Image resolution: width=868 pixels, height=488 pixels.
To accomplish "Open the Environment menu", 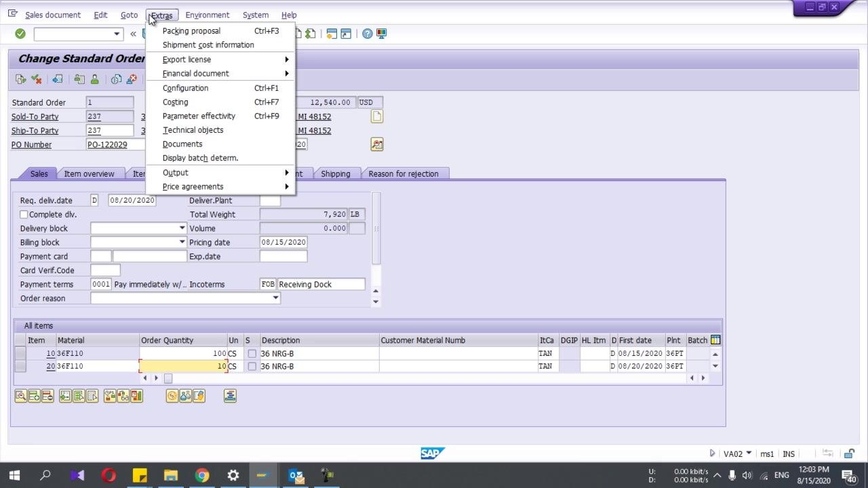I will [x=207, y=15].
